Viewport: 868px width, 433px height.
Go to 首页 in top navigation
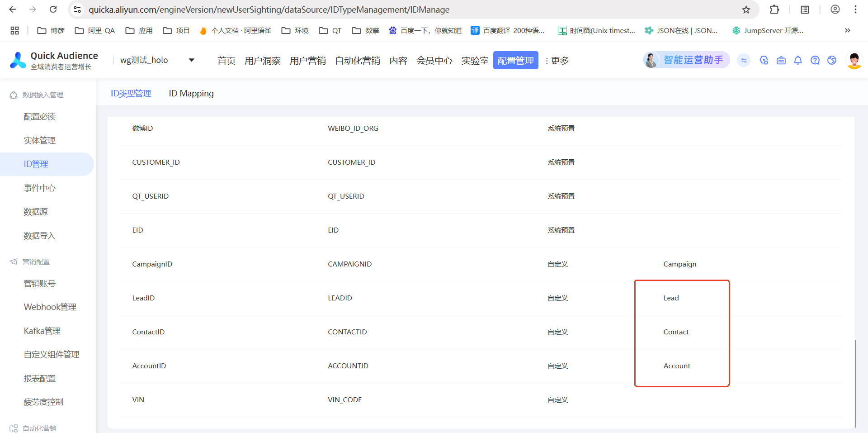(226, 61)
